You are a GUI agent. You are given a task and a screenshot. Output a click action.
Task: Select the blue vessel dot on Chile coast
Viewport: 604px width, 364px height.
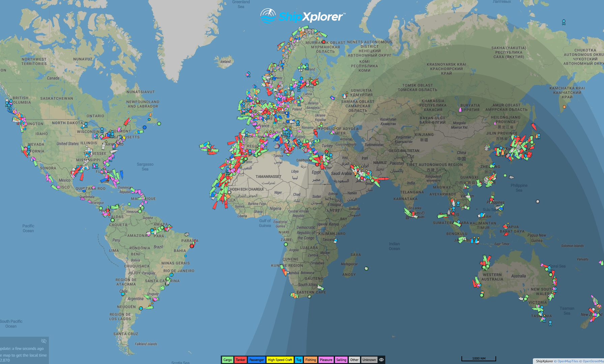(123, 294)
